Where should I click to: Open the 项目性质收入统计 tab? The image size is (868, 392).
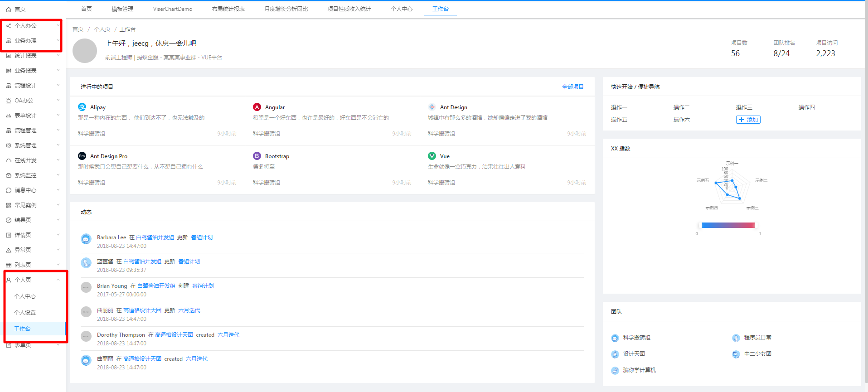[x=349, y=9]
